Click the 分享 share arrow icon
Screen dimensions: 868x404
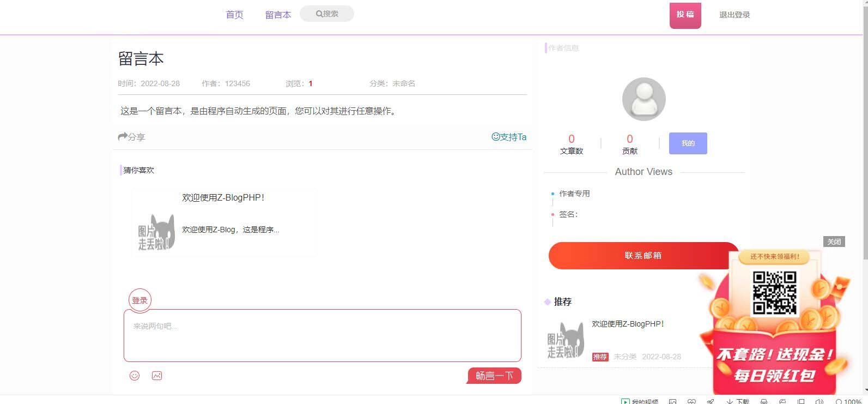[123, 136]
